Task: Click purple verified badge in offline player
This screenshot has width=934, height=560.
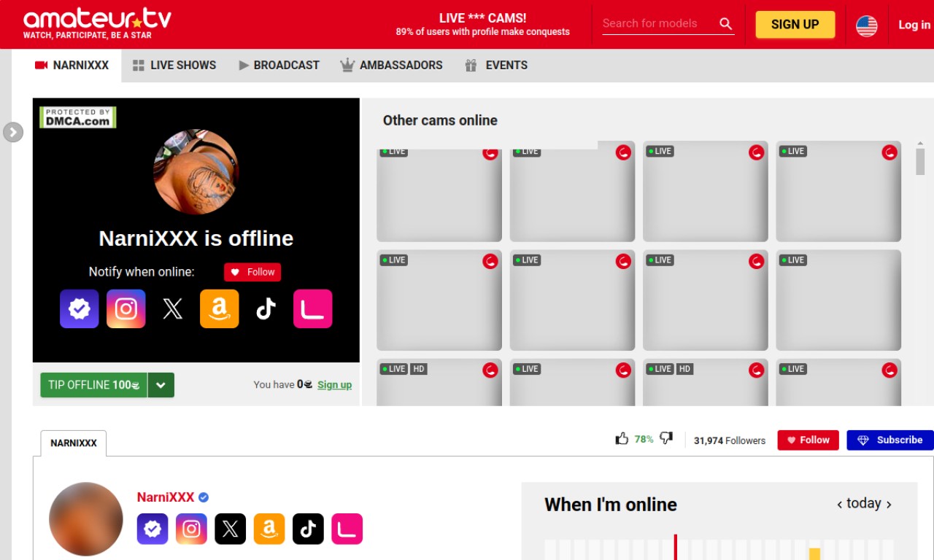Action: tap(80, 308)
